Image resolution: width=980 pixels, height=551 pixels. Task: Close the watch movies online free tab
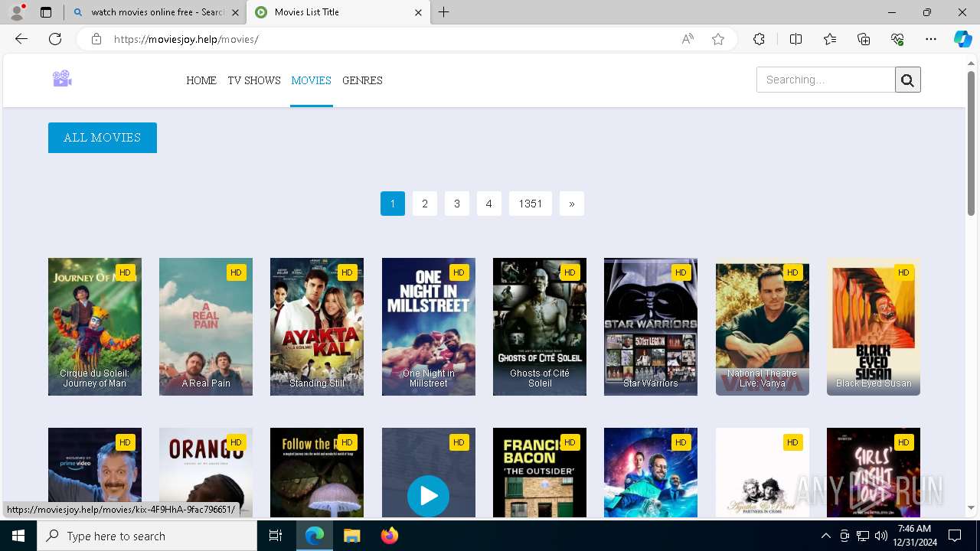pos(234,12)
